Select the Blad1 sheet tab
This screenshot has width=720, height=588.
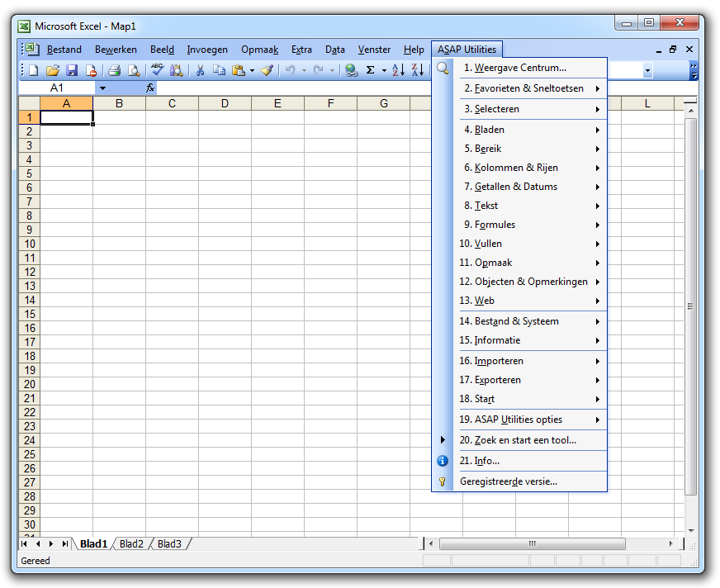(93, 544)
